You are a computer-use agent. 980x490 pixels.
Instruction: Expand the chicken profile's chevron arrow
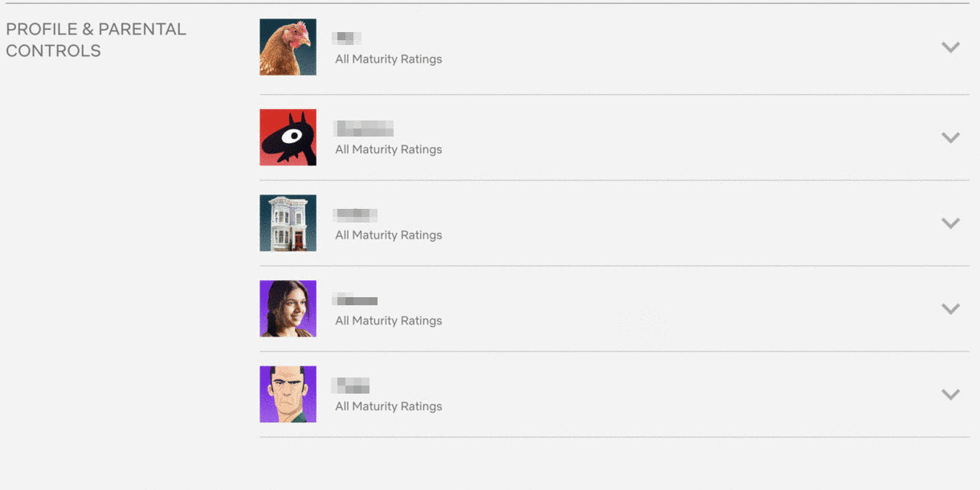pos(950,47)
